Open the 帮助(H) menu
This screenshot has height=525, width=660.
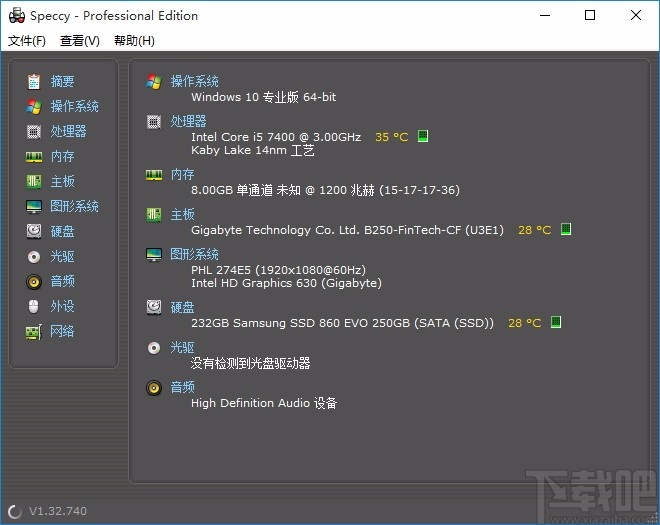[134, 41]
